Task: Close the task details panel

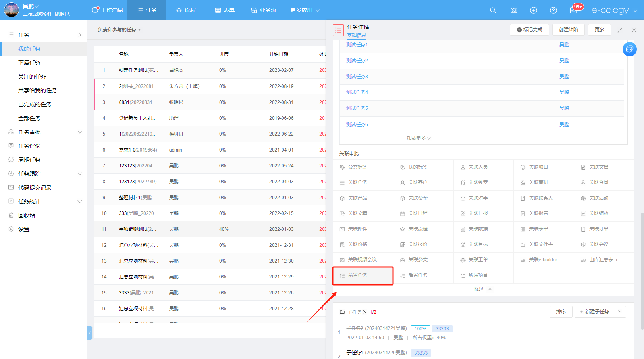Action: click(x=634, y=30)
